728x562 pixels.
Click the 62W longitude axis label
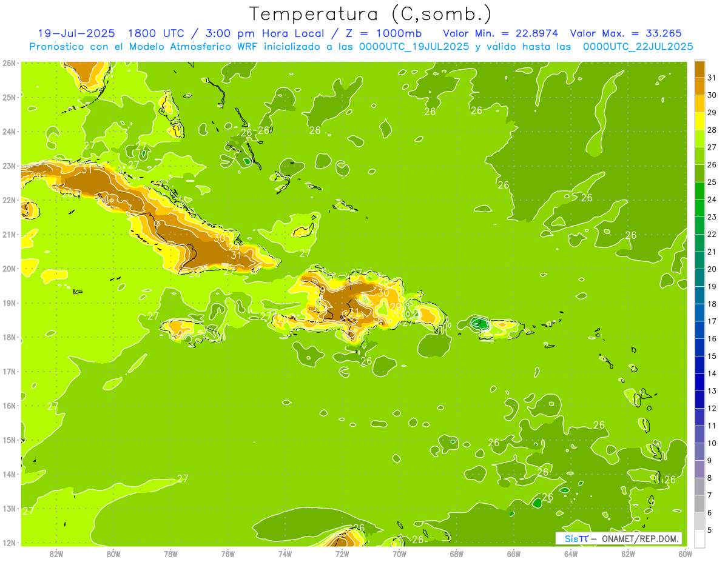[628, 554]
